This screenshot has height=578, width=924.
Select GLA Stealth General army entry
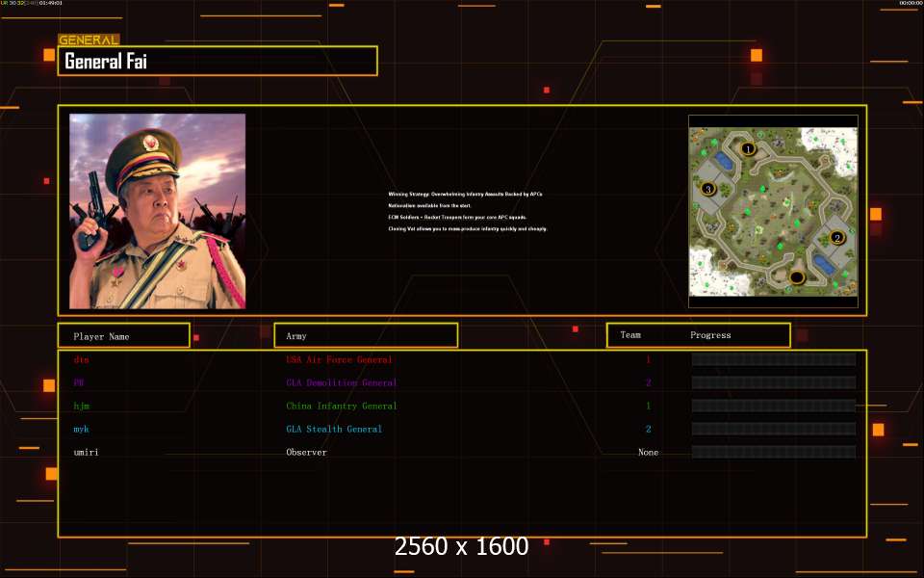pyautogui.click(x=334, y=430)
